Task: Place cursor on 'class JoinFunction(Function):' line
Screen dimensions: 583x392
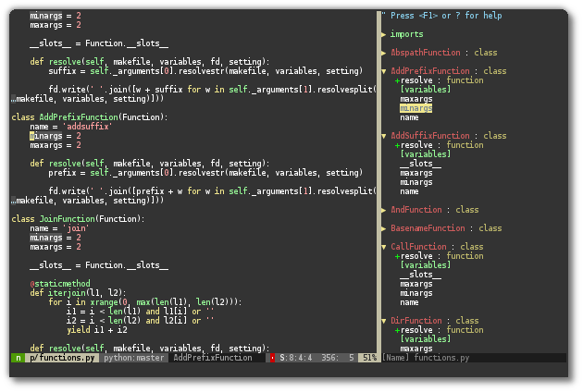Action: point(78,219)
